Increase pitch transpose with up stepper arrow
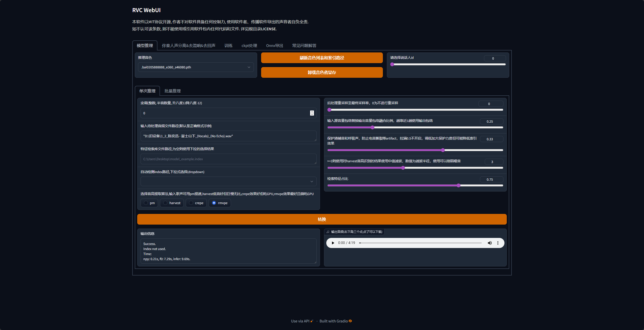644x330 pixels. 312,112
